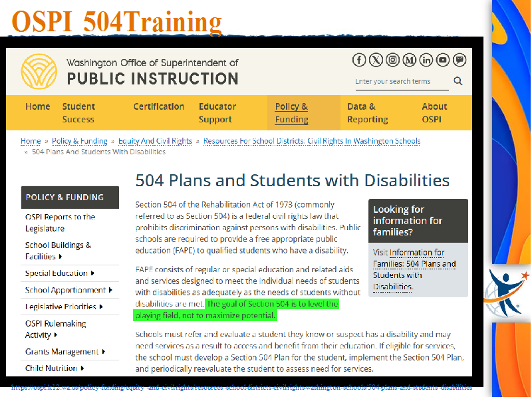Expand the School Apportionment submenu arrow
Screen dimensions: 532x399
[x=110, y=290]
